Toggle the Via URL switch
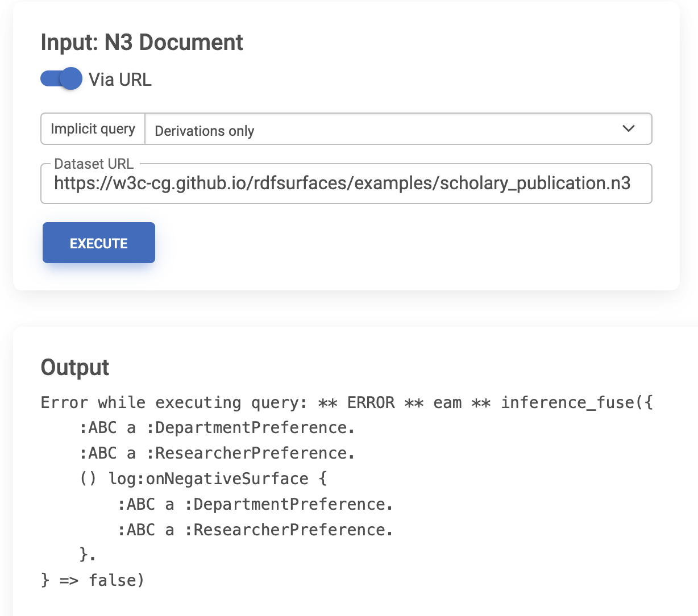 coord(61,79)
